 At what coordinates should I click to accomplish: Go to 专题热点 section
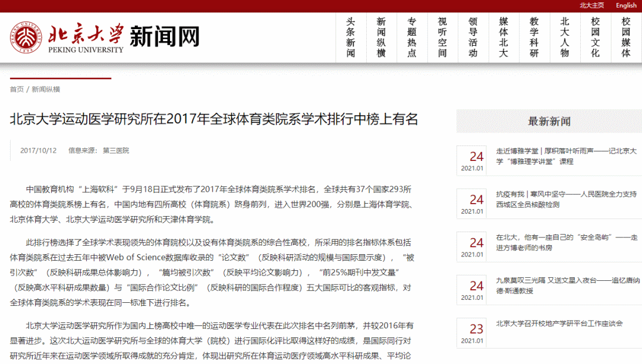point(412,37)
